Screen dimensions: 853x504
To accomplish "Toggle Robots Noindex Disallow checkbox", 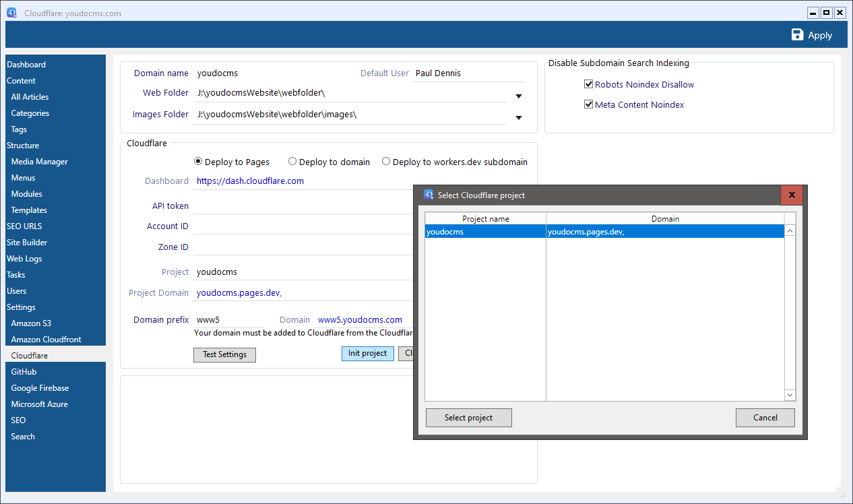I will point(588,84).
